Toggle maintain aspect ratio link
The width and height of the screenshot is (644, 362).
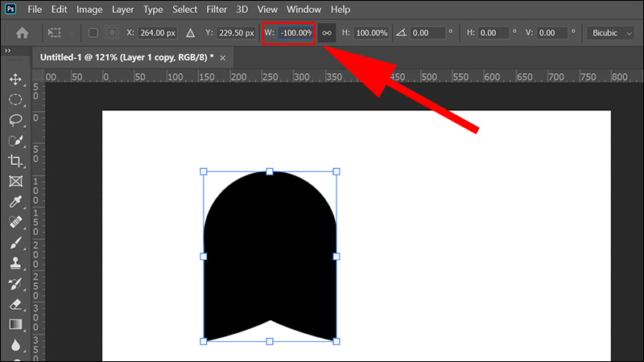coord(327,33)
